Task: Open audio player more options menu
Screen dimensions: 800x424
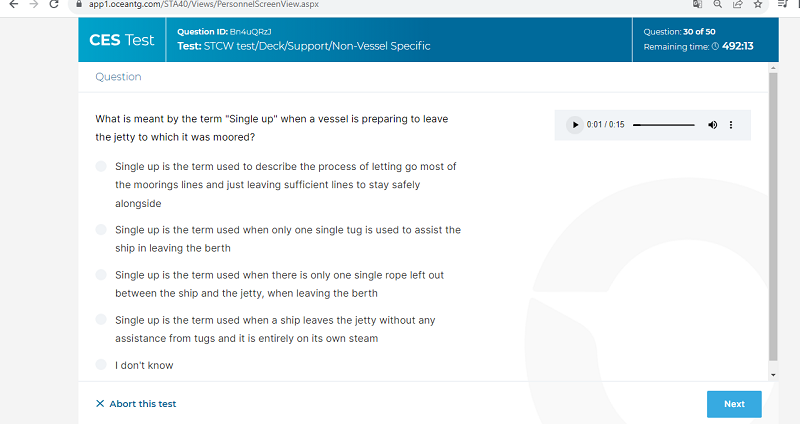Action: pyautogui.click(x=731, y=124)
